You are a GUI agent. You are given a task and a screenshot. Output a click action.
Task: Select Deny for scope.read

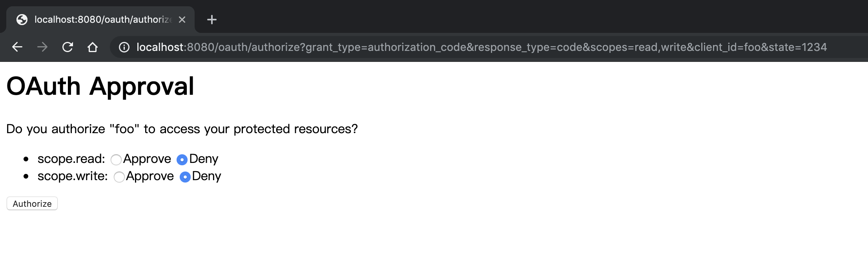(x=182, y=160)
